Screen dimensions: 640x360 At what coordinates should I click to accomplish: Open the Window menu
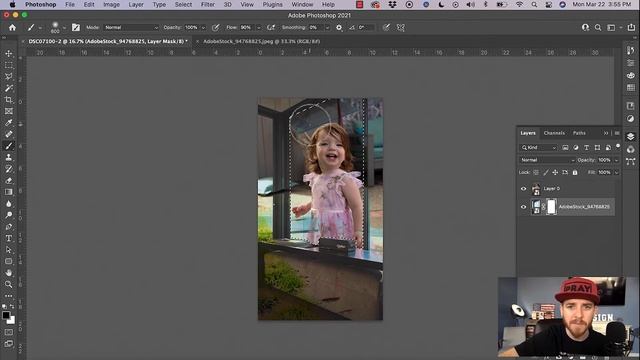[x=302, y=4]
